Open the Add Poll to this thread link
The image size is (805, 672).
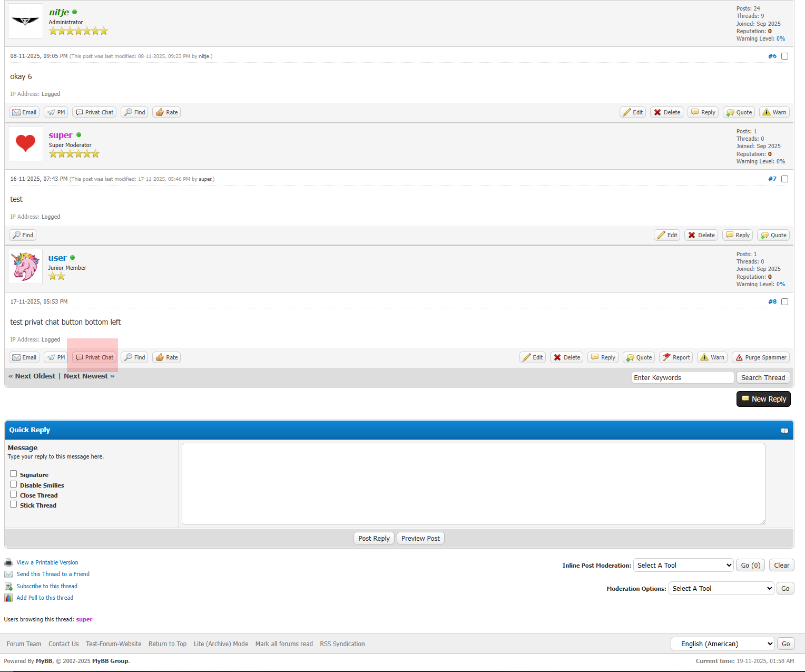(45, 598)
